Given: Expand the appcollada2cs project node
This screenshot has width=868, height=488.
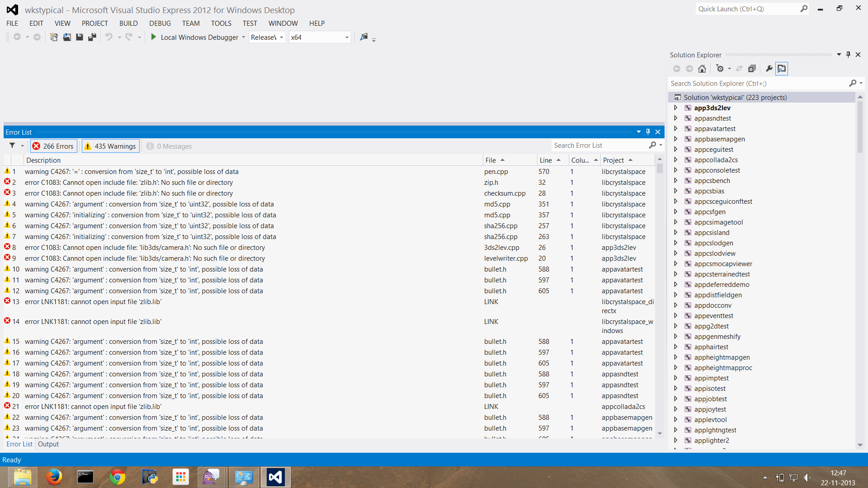Looking at the screenshot, I should pos(676,160).
